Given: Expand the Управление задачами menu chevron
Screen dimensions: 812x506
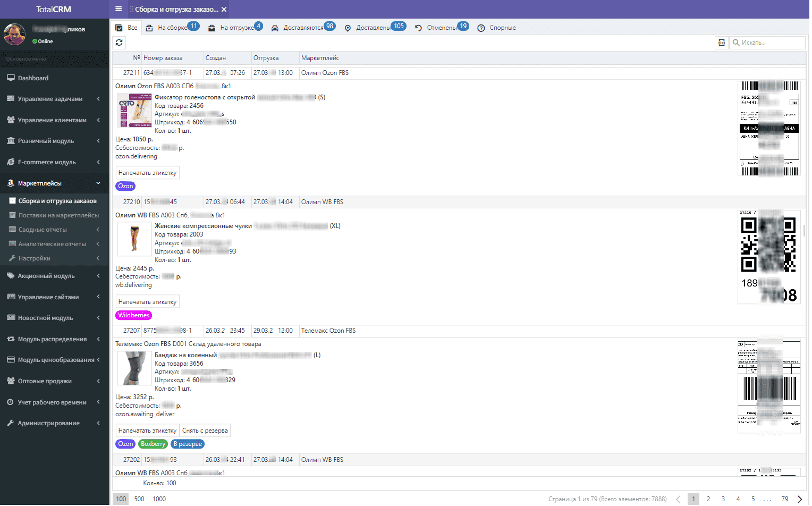Looking at the screenshot, I should (98, 99).
